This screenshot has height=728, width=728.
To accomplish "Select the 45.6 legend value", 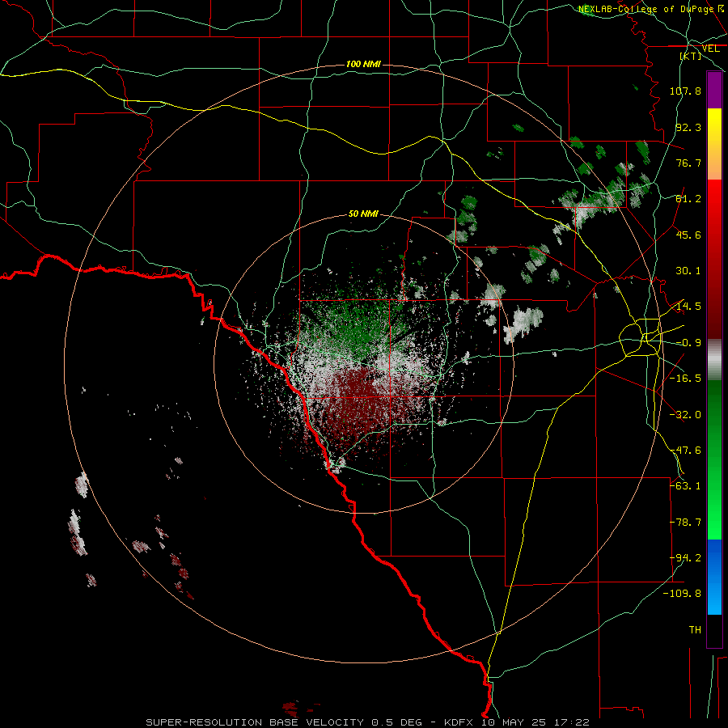I will coord(688,235).
